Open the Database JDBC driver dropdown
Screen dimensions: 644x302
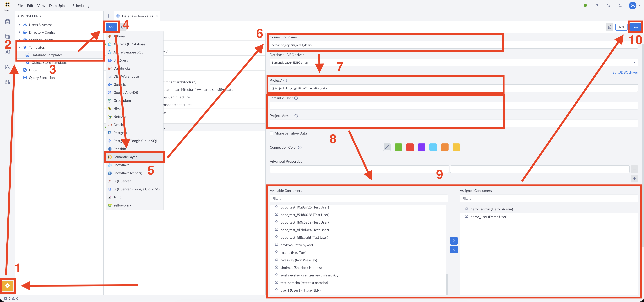[x=453, y=63]
